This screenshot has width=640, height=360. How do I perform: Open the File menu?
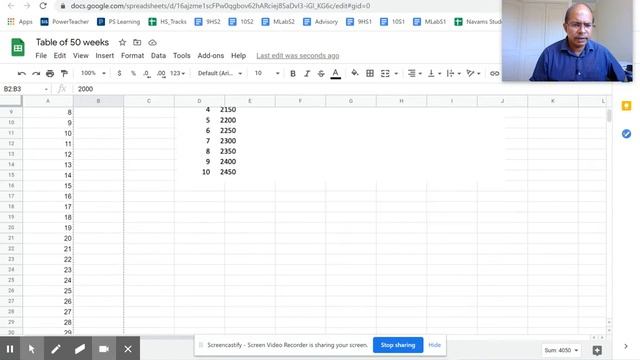tap(41, 56)
